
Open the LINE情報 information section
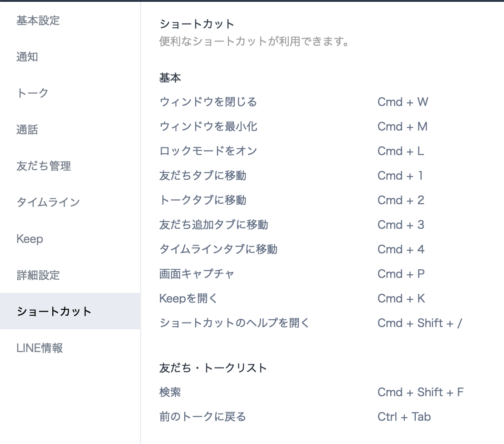(40, 348)
